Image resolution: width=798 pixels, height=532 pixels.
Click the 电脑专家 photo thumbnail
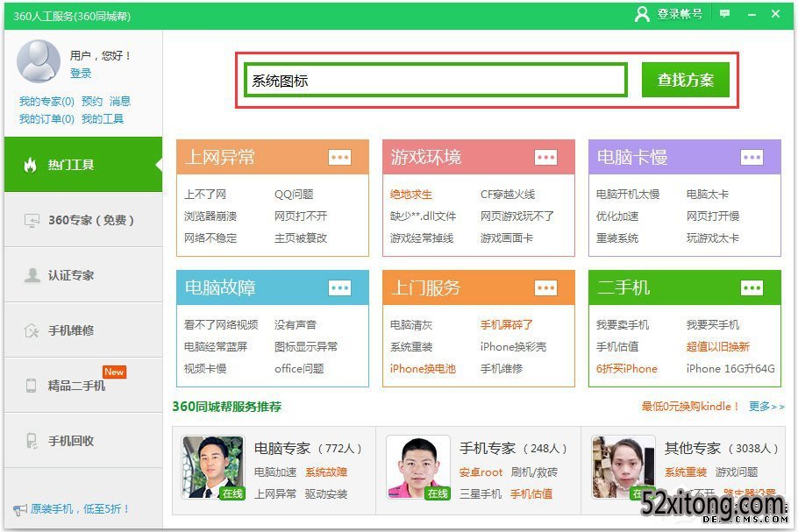pyautogui.click(x=213, y=467)
